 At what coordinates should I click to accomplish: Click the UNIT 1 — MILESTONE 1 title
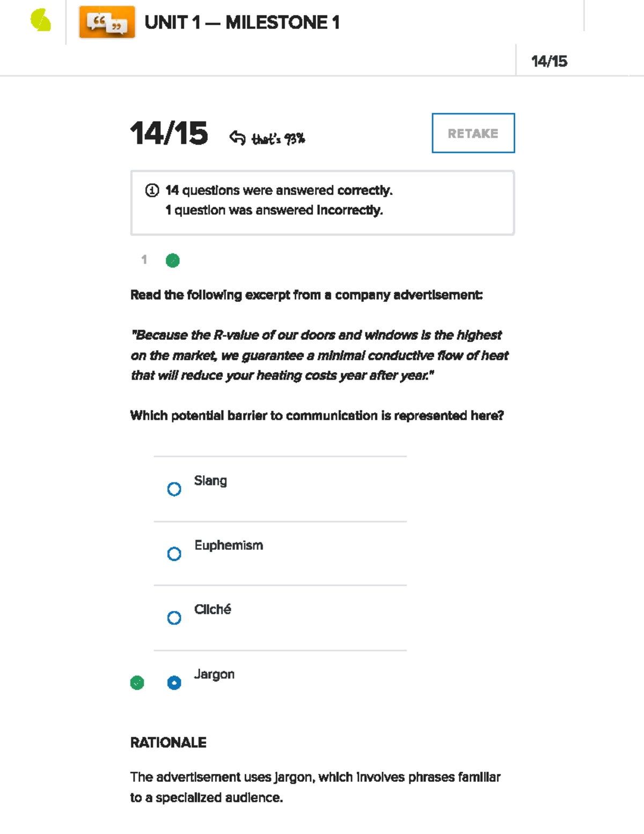pyautogui.click(x=242, y=23)
